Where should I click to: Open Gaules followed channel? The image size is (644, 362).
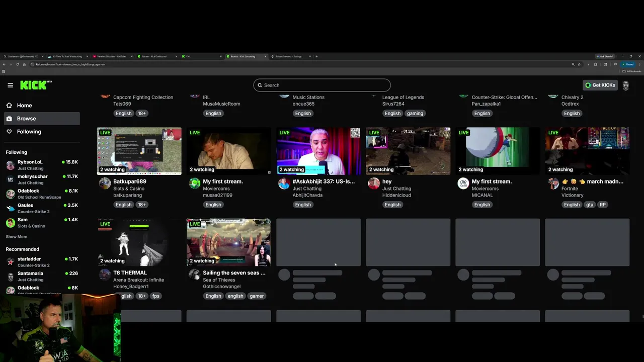(x=42, y=208)
